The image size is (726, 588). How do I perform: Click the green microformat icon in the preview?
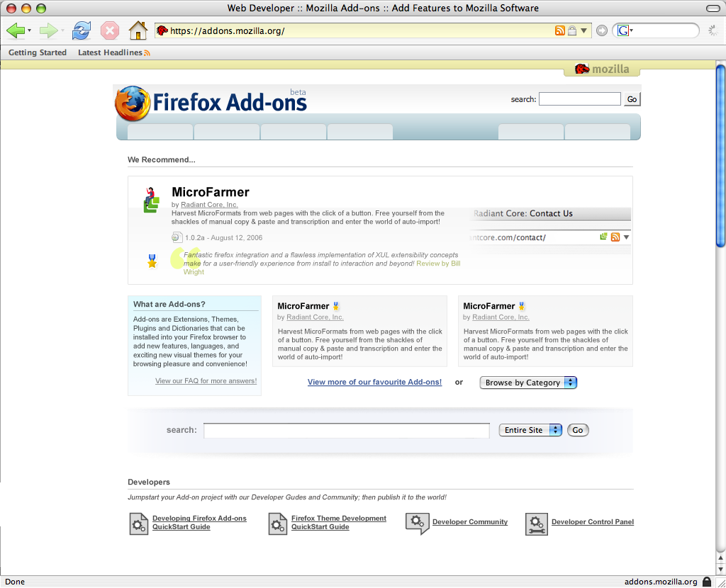(603, 237)
